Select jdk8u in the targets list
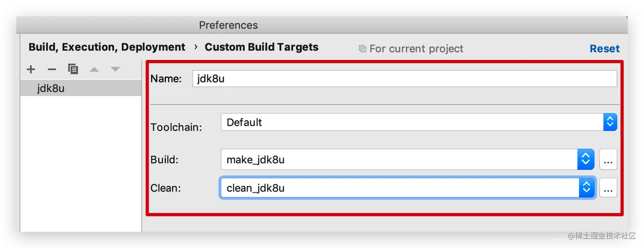 [51, 88]
